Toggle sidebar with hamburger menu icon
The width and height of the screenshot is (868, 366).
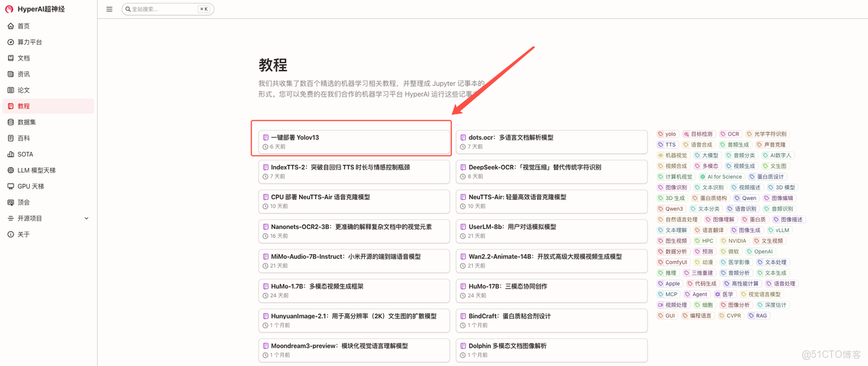click(x=109, y=9)
